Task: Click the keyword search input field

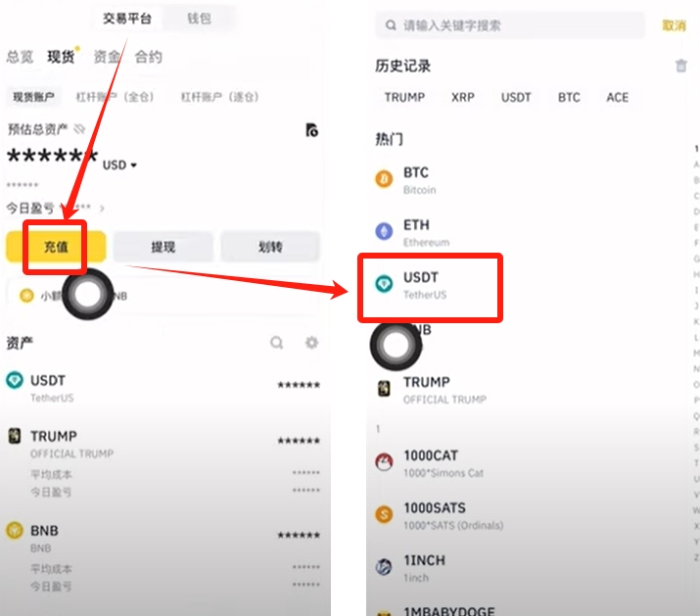Action: click(x=510, y=25)
